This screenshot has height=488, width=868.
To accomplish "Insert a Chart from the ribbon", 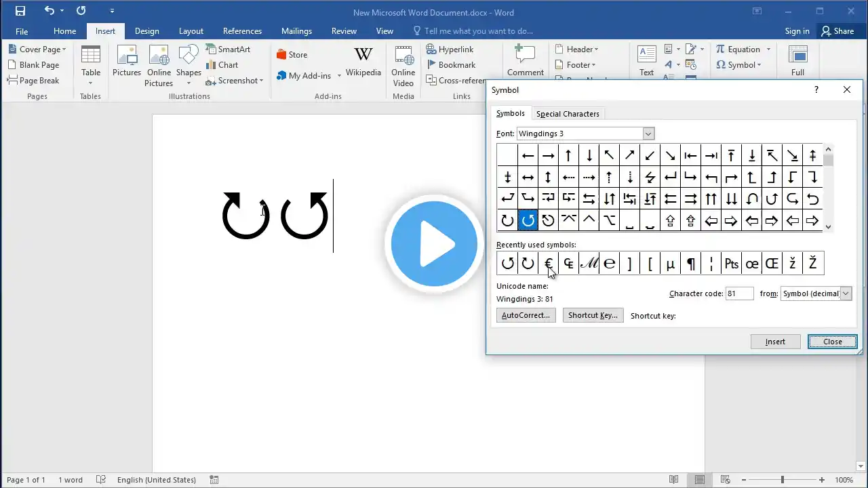I will (x=222, y=65).
